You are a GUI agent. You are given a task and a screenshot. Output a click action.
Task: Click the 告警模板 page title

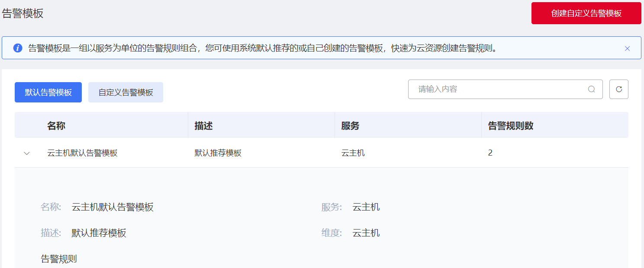click(23, 13)
